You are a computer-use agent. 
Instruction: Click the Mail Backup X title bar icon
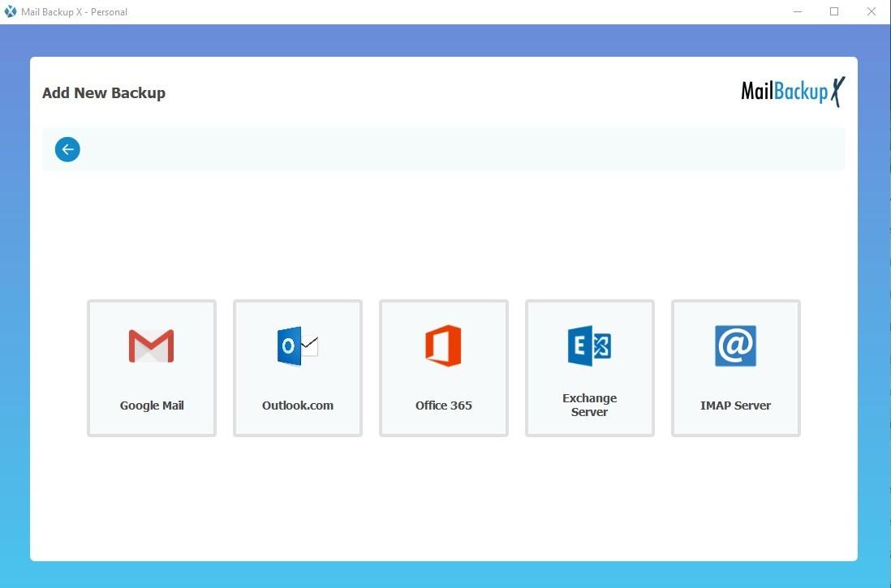click(11, 11)
